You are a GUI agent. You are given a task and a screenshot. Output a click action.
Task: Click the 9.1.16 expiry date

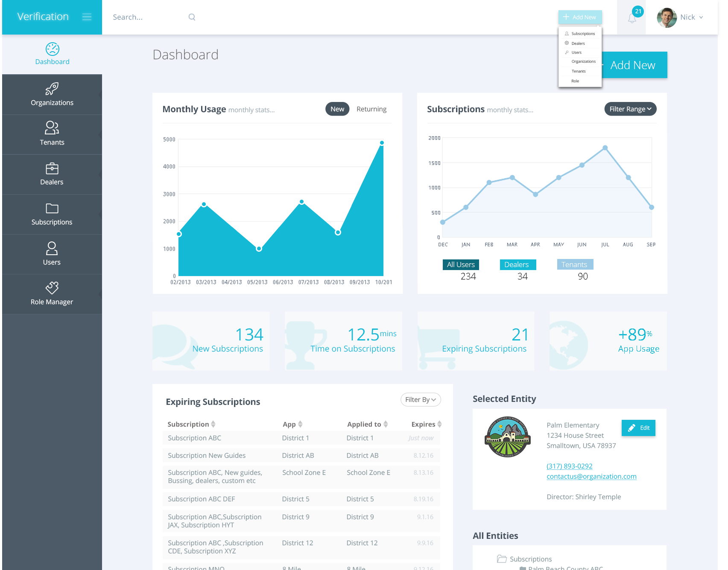pyautogui.click(x=425, y=517)
